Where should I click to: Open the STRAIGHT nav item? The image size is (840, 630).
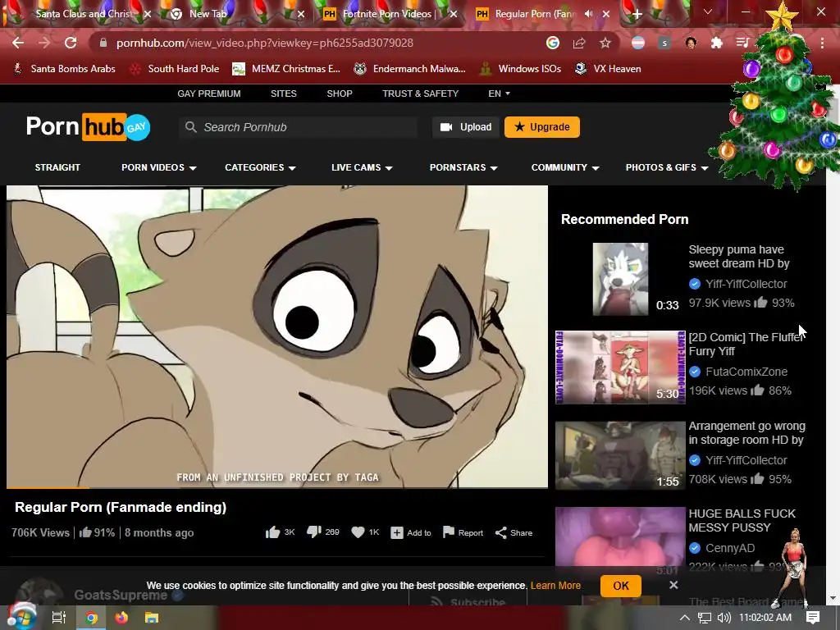tap(57, 167)
